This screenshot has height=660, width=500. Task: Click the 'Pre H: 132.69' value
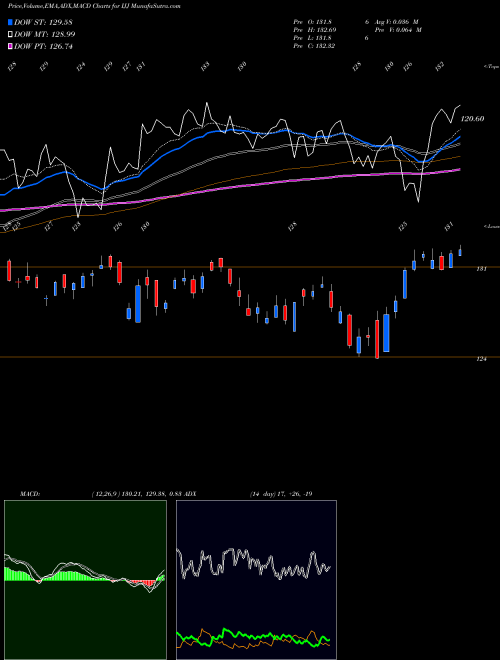click(314, 30)
